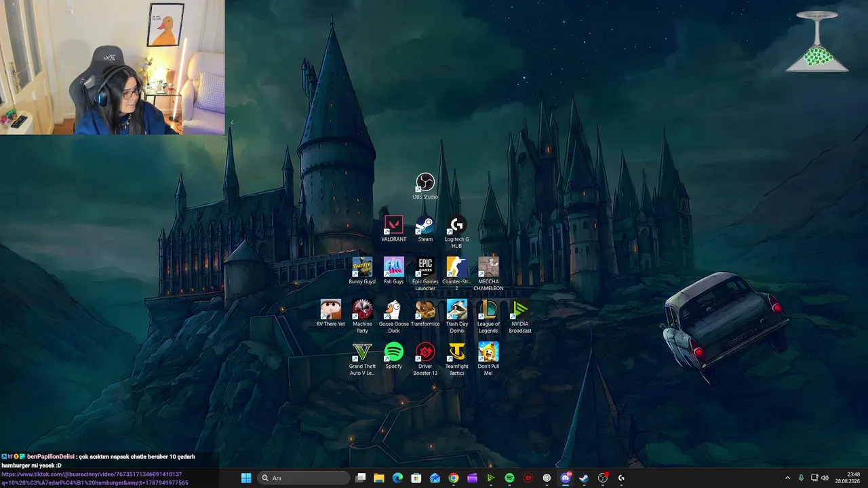Launch VALORANT from the desktop
868x488 pixels.
click(x=393, y=229)
